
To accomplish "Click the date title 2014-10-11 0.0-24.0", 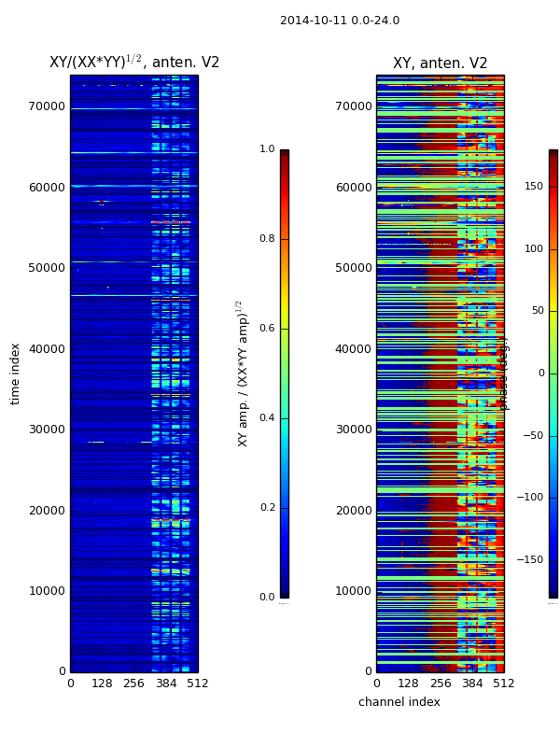I will pyautogui.click(x=340, y=21).
